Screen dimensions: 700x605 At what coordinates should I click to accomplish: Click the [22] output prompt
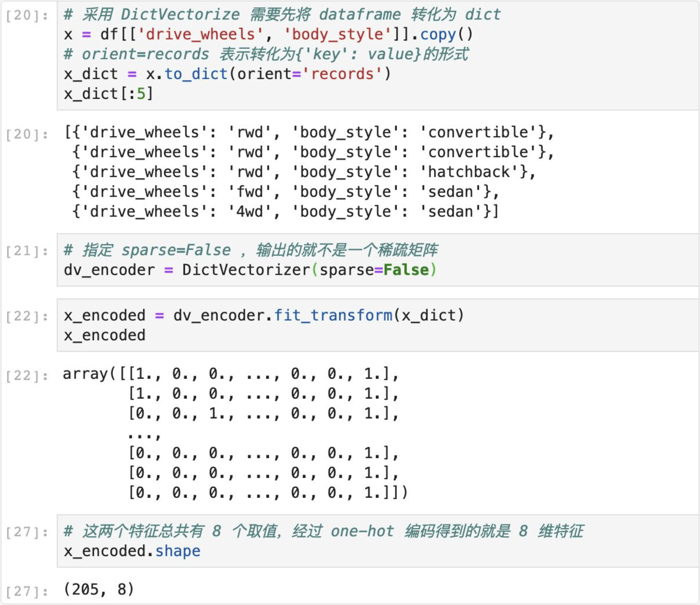[27, 376]
